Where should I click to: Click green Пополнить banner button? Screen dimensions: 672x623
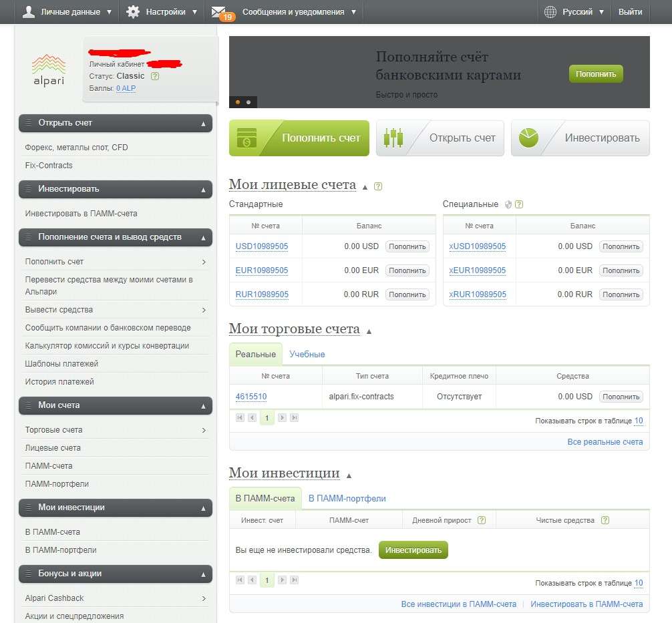pyautogui.click(x=596, y=74)
